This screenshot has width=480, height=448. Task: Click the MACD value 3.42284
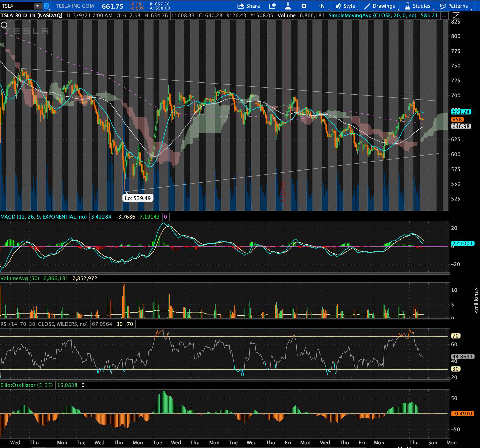point(101,217)
